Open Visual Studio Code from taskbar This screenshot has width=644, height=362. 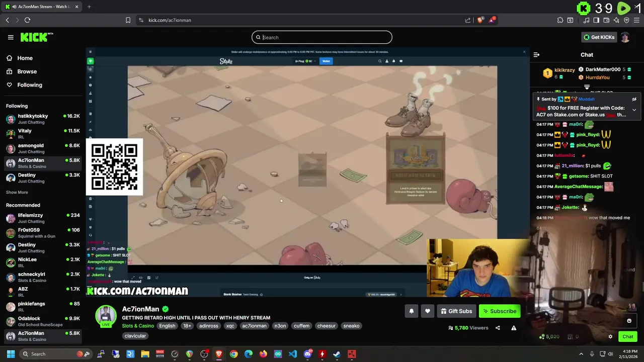292,354
